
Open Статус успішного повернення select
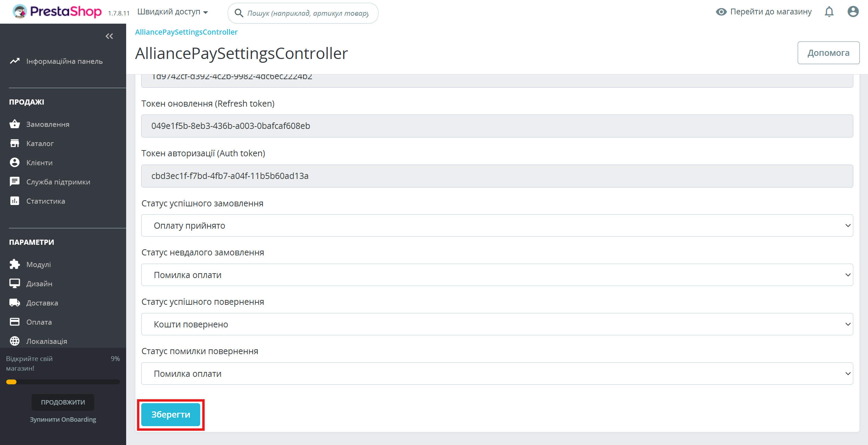point(497,324)
